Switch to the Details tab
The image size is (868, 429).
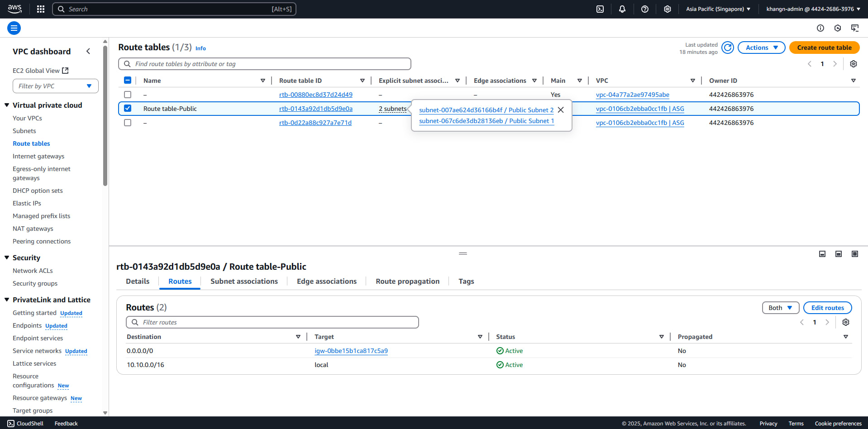pyautogui.click(x=138, y=281)
